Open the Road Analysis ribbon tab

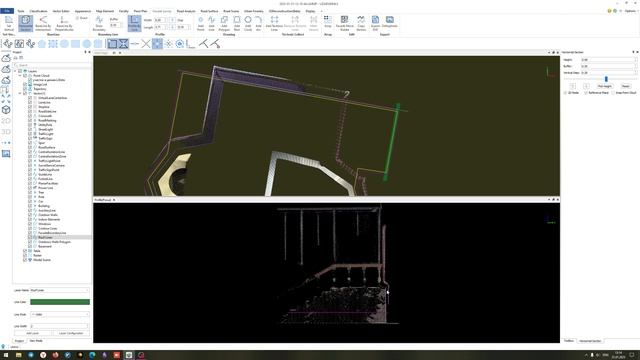[186, 11]
